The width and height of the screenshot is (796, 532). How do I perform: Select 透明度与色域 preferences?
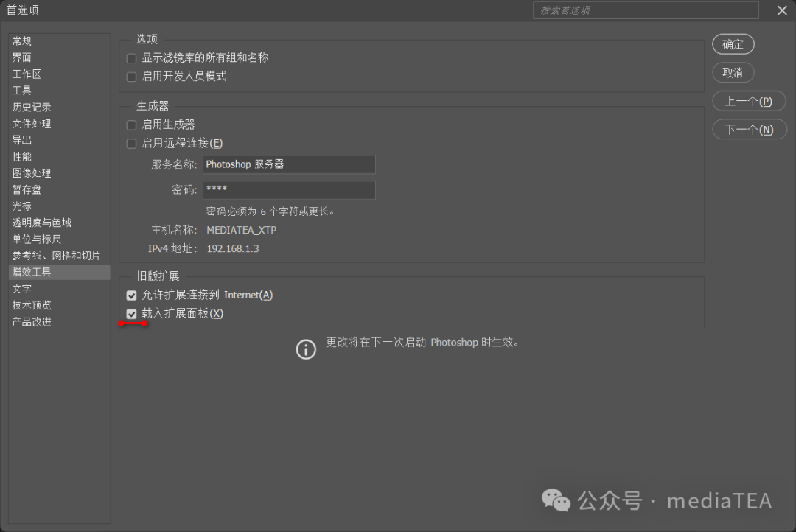[41, 223]
